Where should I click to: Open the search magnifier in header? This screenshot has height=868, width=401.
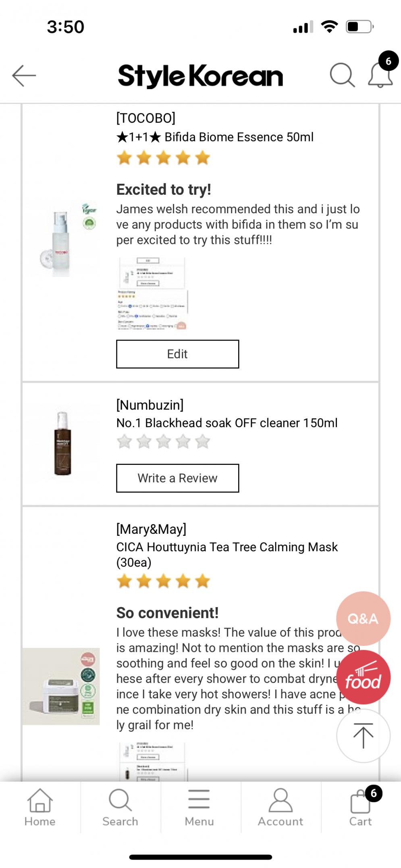(x=342, y=75)
